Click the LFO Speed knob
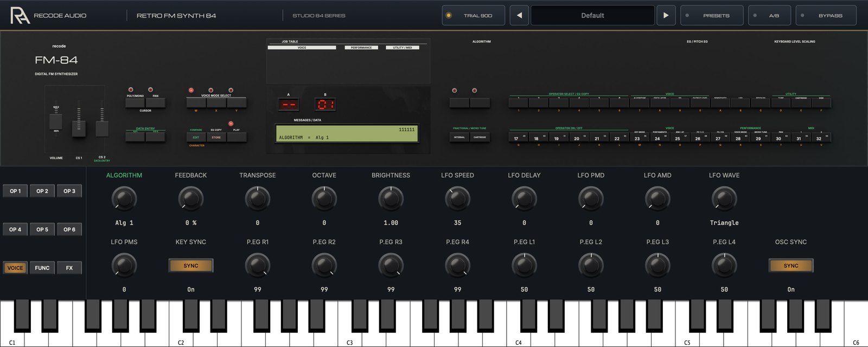This screenshot has width=868, height=347. pos(458,198)
